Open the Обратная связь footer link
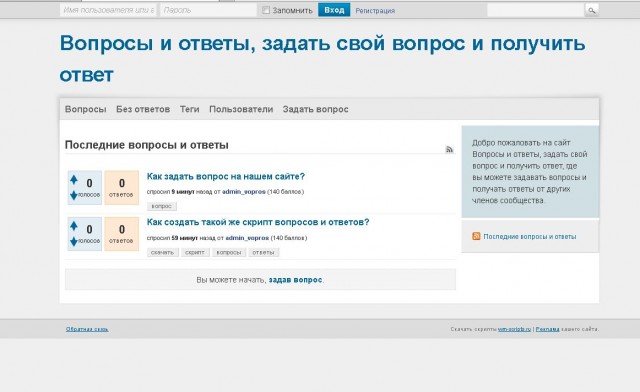Viewport: 640px width, 392px height. 87,329
